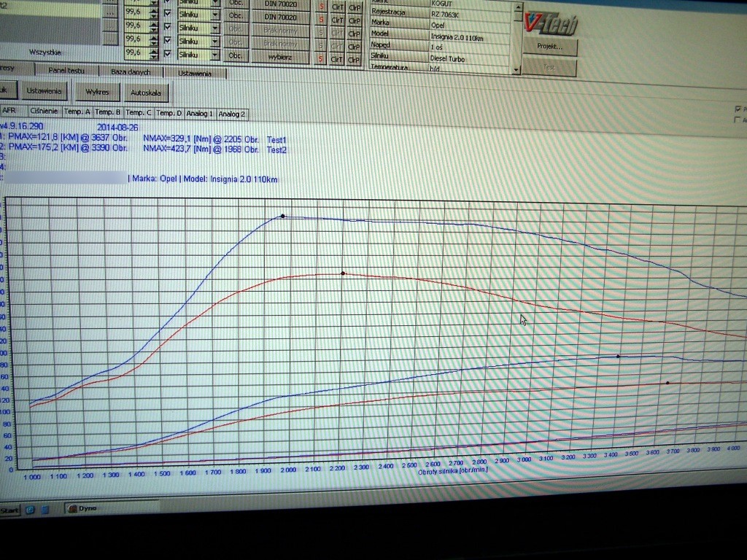This screenshot has width=747, height=560.
Task: Switch to the Panel testu tab
Action: [66, 71]
